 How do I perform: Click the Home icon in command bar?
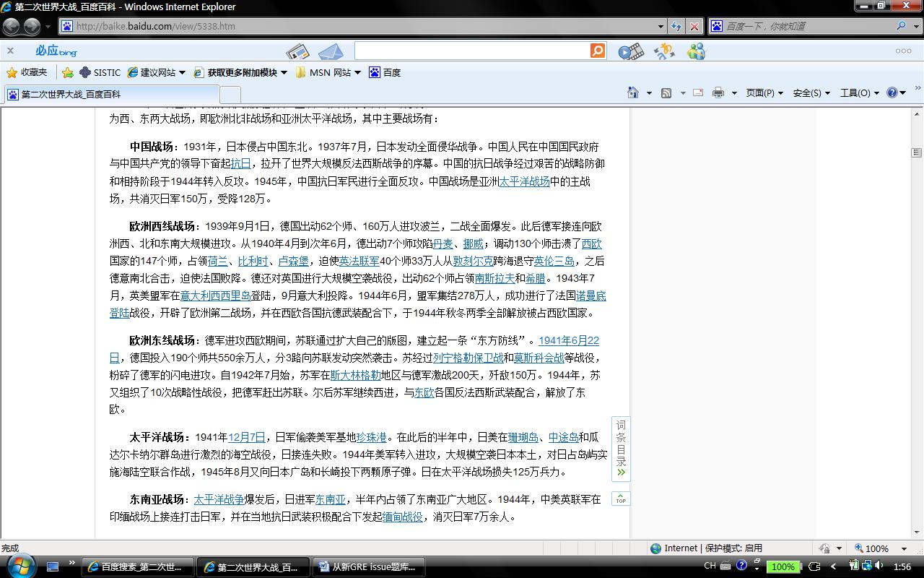[633, 92]
